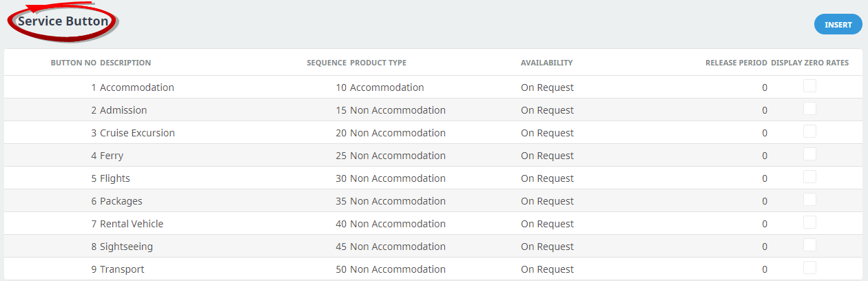Enable Display Zero Rates for Admission
Image resolution: width=868 pixels, height=281 pixels.
click(x=809, y=109)
